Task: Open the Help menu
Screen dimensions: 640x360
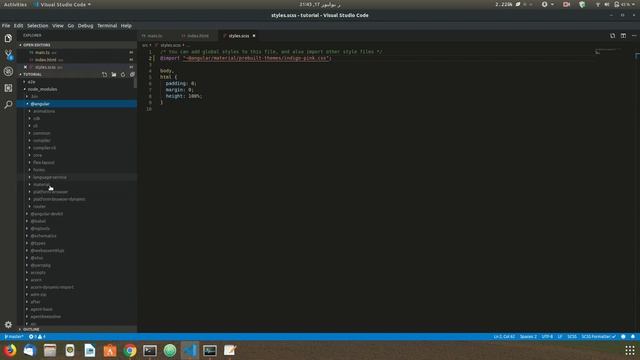Action: (x=126, y=26)
